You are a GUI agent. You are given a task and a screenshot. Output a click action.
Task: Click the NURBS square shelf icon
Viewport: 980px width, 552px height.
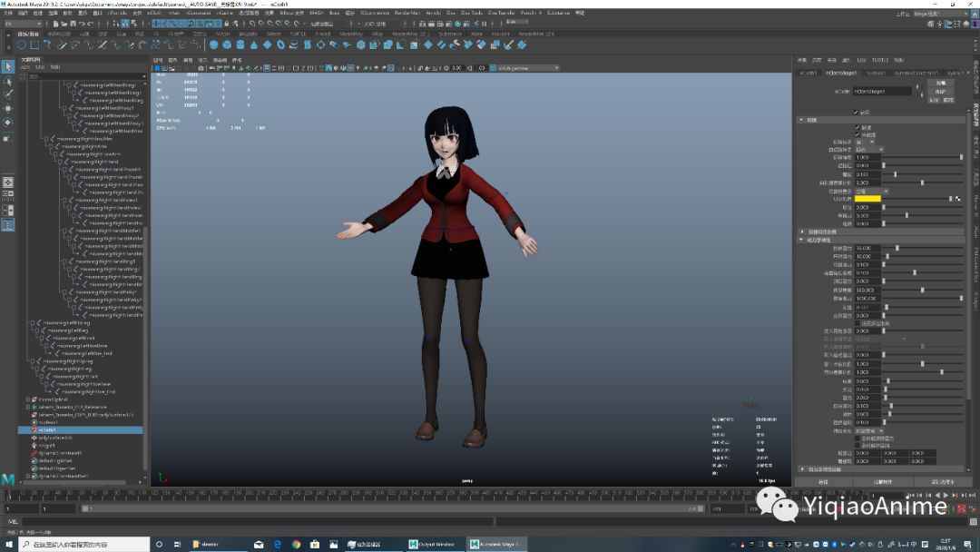tap(35, 45)
